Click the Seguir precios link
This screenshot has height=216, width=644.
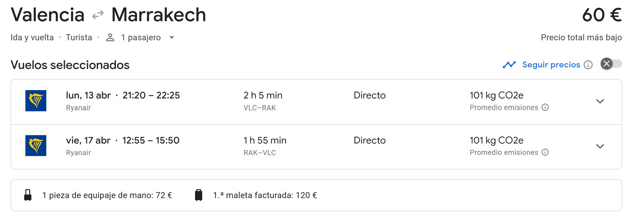[x=551, y=65]
